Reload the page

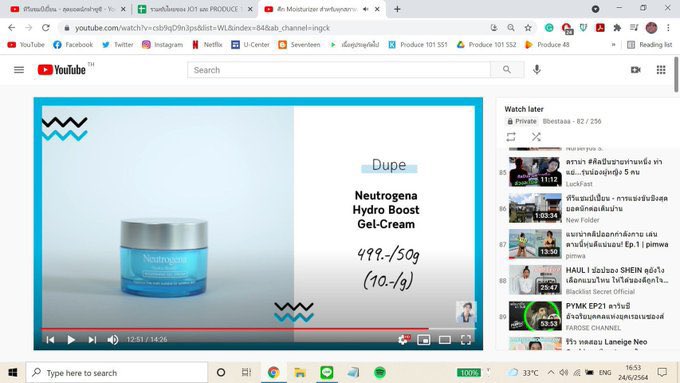(x=46, y=28)
